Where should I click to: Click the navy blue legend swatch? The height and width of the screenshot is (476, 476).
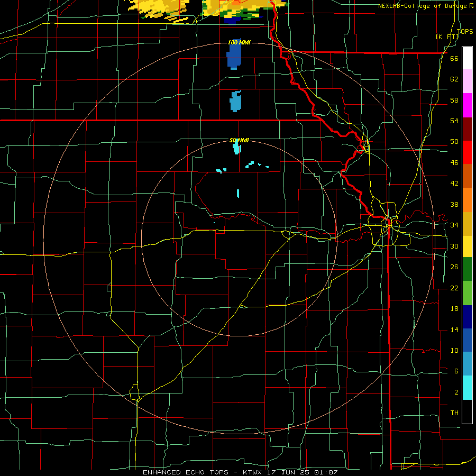(x=467, y=317)
